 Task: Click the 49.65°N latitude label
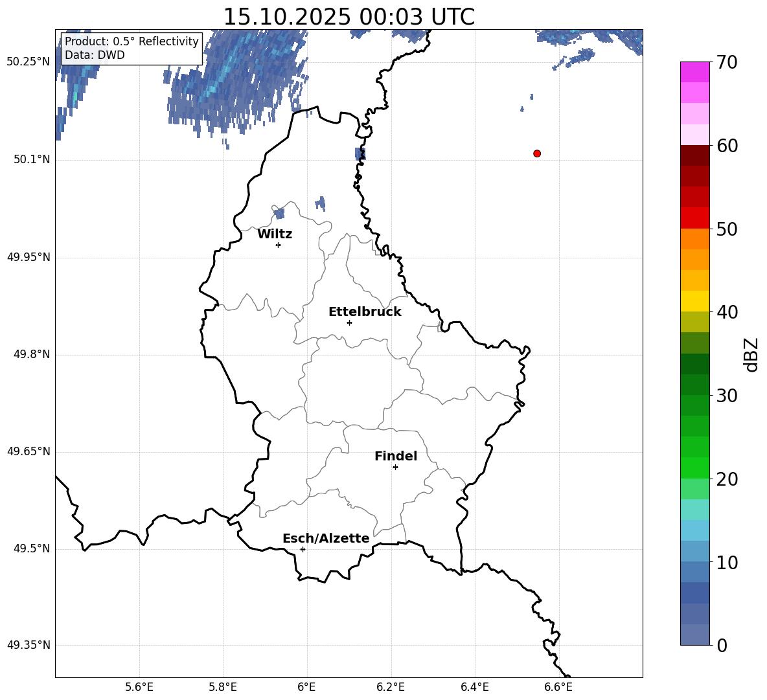[x=29, y=451]
